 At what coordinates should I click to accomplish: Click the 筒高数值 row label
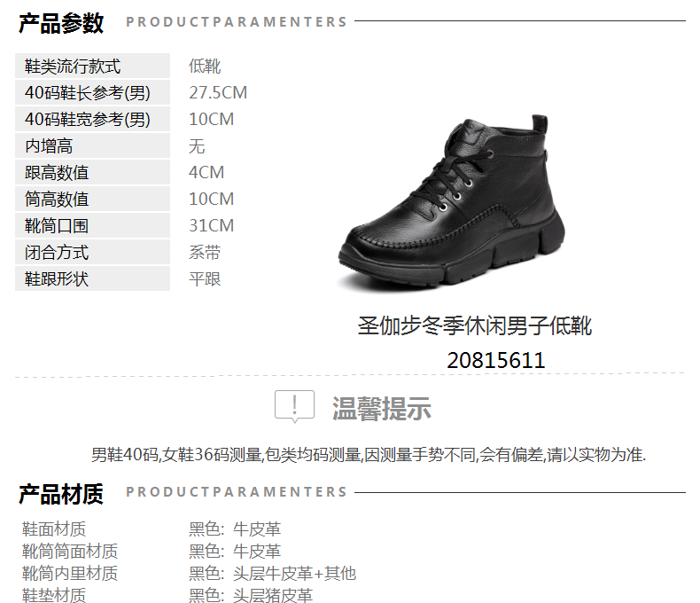[x=92, y=200]
